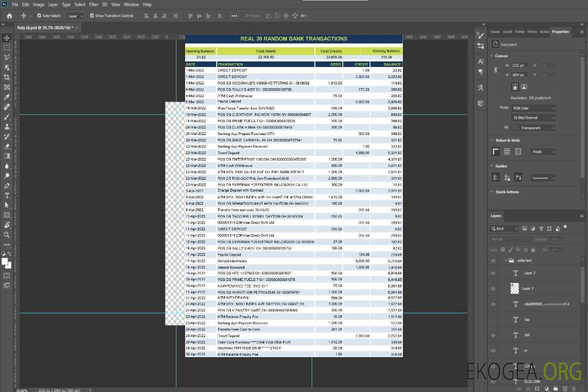This screenshot has height=392, width=588.
Task: Collapse the Quick Actions section
Action: [492, 192]
